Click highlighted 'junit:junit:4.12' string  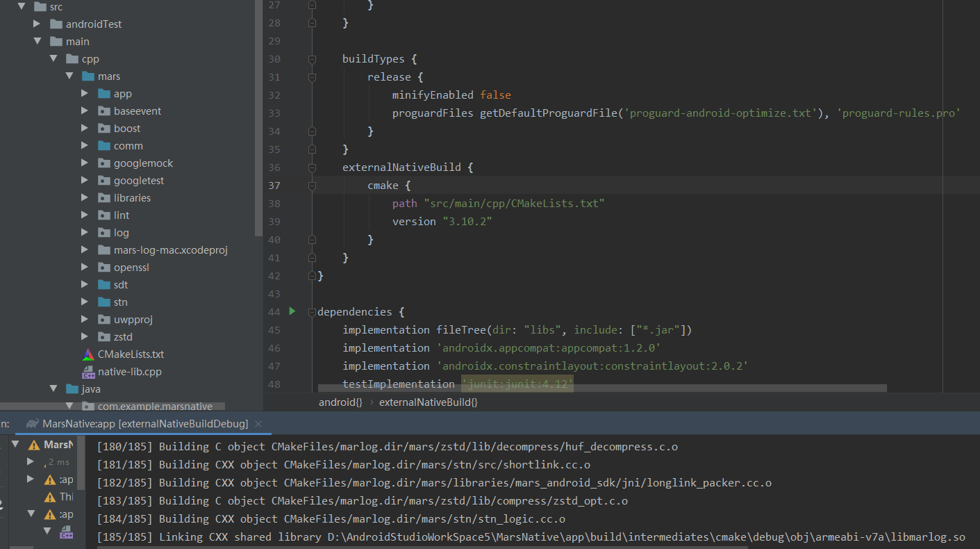tap(517, 384)
